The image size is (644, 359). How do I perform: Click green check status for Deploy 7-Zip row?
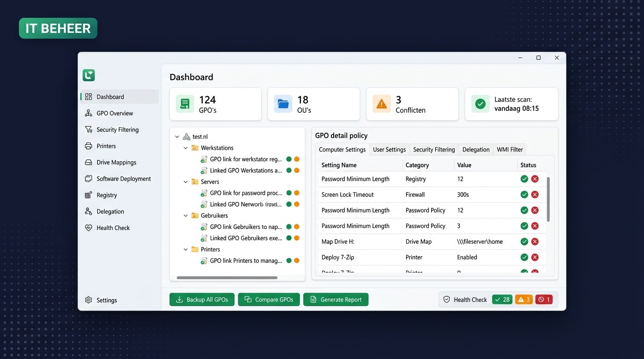coord(524,257)
